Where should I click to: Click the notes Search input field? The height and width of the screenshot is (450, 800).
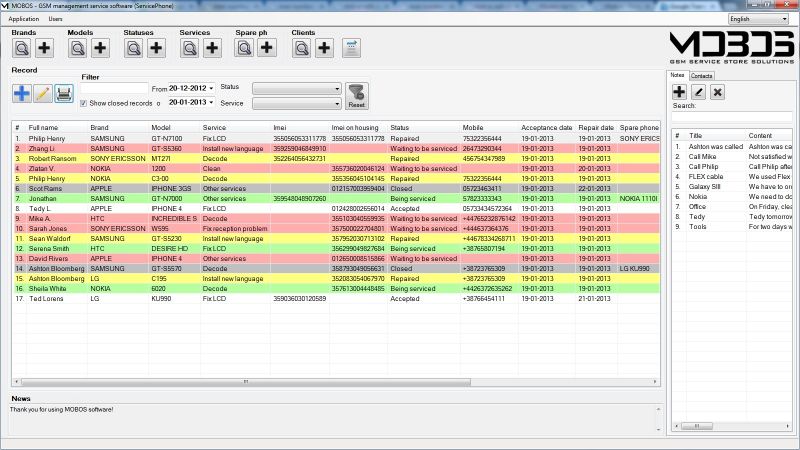tap(732, 116)
